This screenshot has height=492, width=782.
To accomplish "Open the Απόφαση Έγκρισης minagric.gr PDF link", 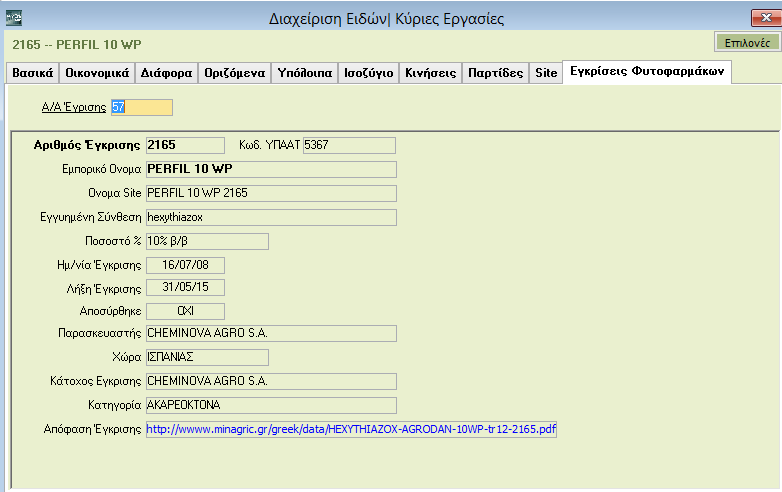I will (351, 429).
